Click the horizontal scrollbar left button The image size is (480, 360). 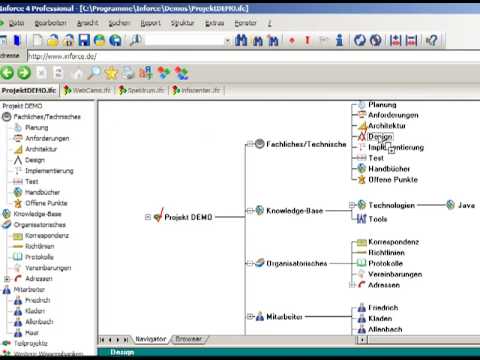(x=362, y=340)
